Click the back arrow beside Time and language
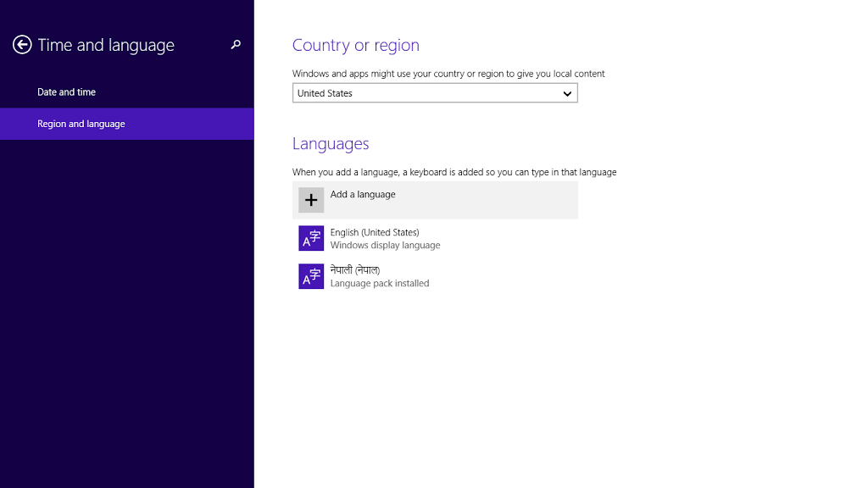The image size is (868, 488). click(x=22, y=45)
